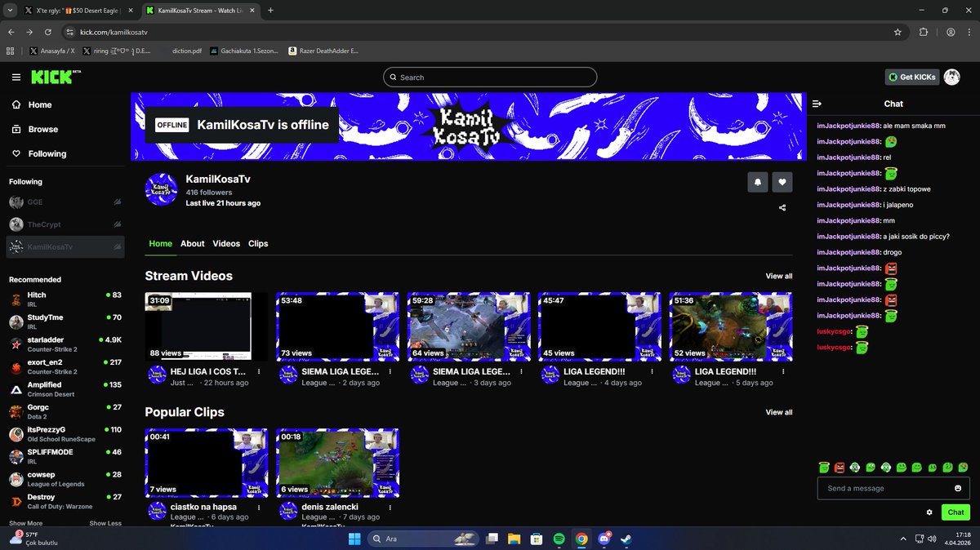Switch to the Videos tab
The height and width of the screenshot is (550, 980).
coord(226,243)
